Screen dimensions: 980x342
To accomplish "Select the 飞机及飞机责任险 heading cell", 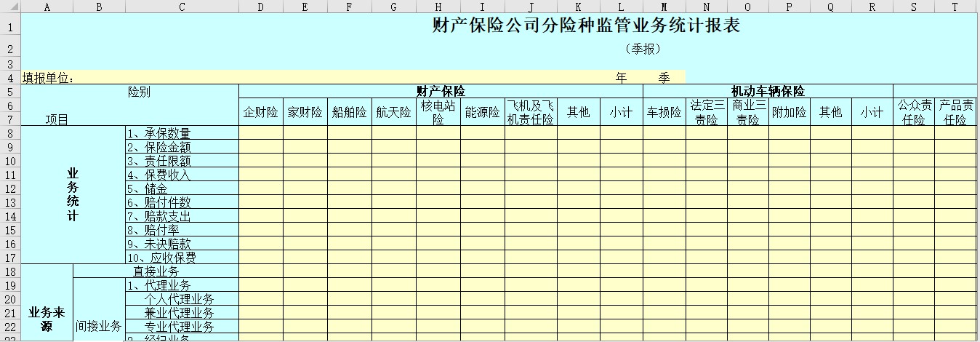I will [x=531, y=112].
